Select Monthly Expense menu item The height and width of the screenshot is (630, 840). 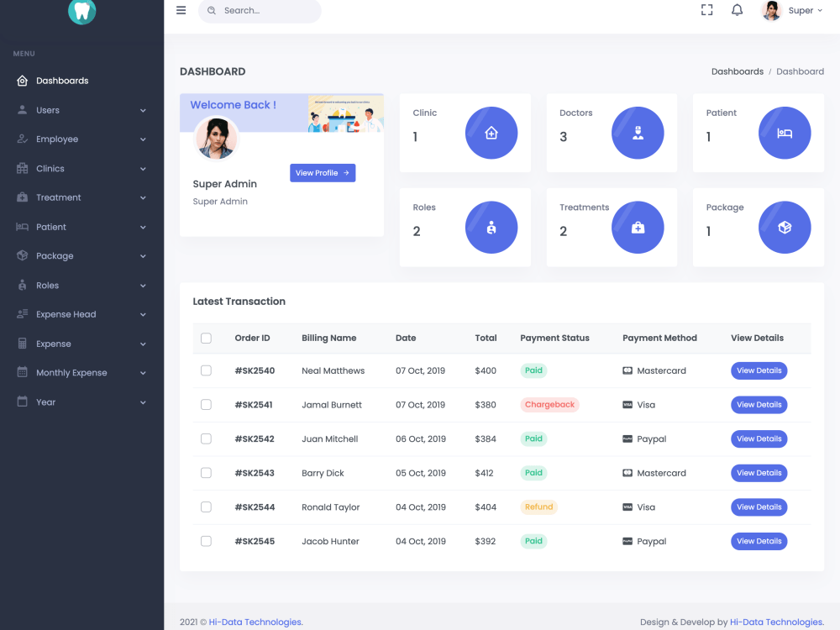(x=82, y=372)
